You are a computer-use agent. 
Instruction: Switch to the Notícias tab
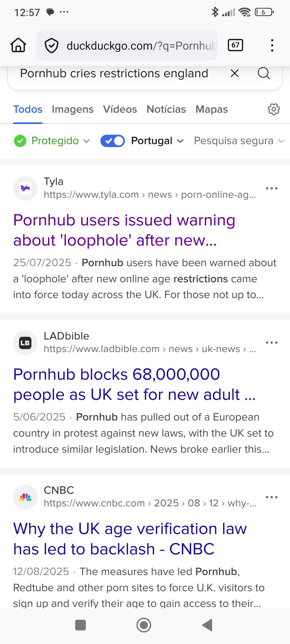[x=166, y=109]
